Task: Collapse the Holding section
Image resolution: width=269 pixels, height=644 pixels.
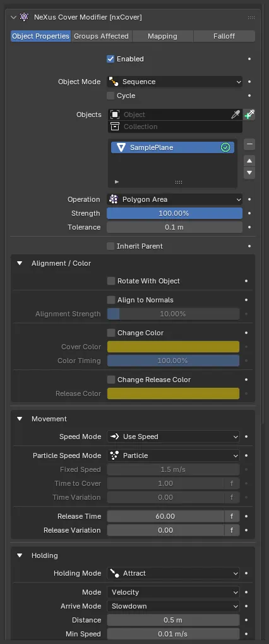Action: [20, 555]
